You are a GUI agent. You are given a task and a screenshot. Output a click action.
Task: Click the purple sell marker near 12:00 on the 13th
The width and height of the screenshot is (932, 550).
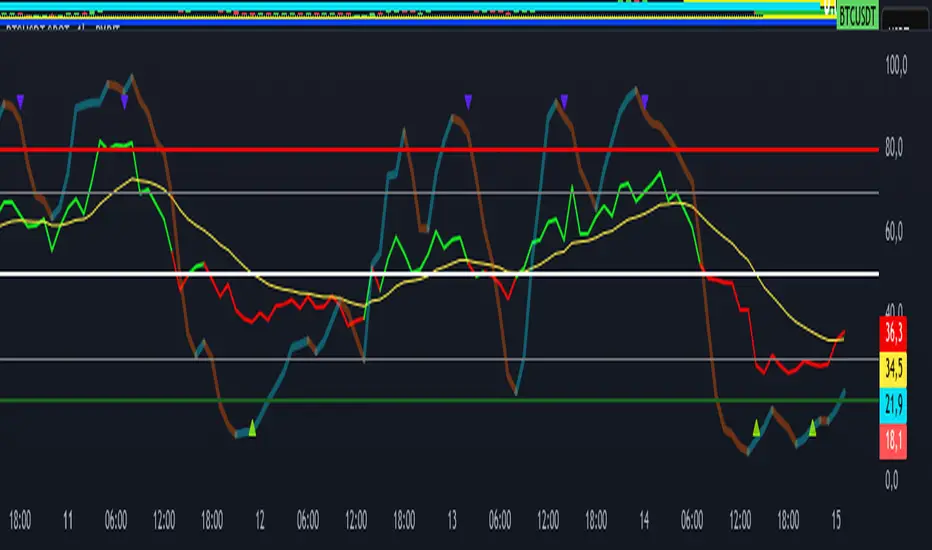(564, 101)
